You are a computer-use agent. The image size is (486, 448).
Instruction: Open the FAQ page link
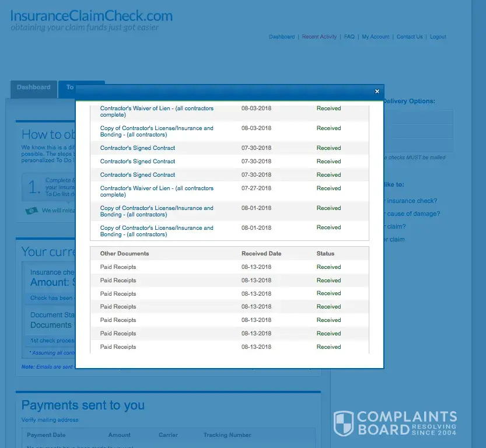click(349, 37)
